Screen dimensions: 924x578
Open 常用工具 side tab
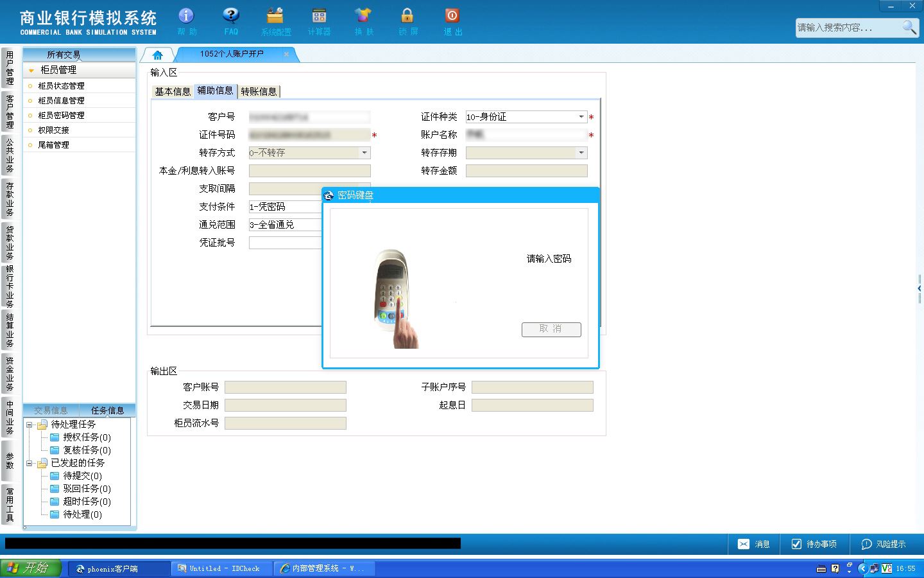point(10,504)
